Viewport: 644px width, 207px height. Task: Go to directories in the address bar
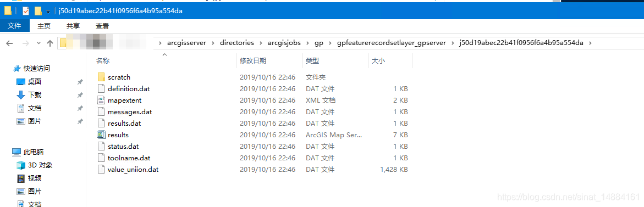[x=237, y=43]
